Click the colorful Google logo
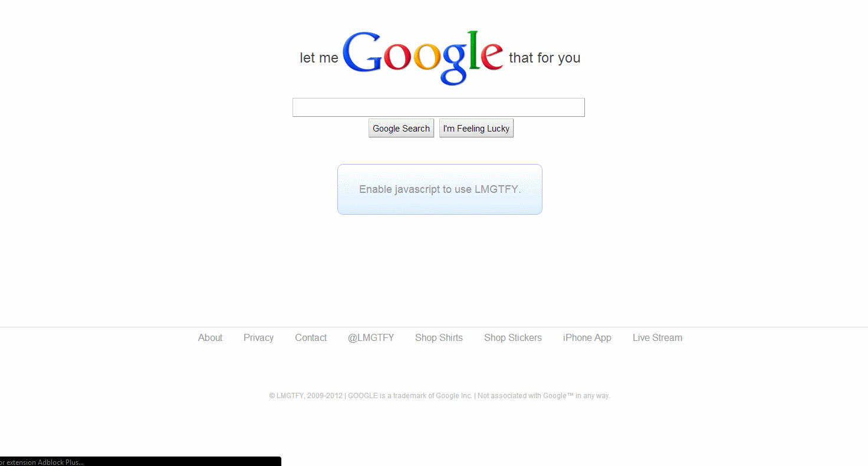The width and height of the screenshot is (868, 466). pos(423,58)
